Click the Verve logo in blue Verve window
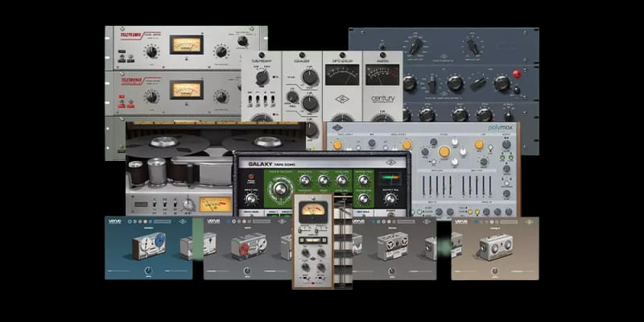The image size is (644, 322). pyautogui.click(x=114, y=221)
